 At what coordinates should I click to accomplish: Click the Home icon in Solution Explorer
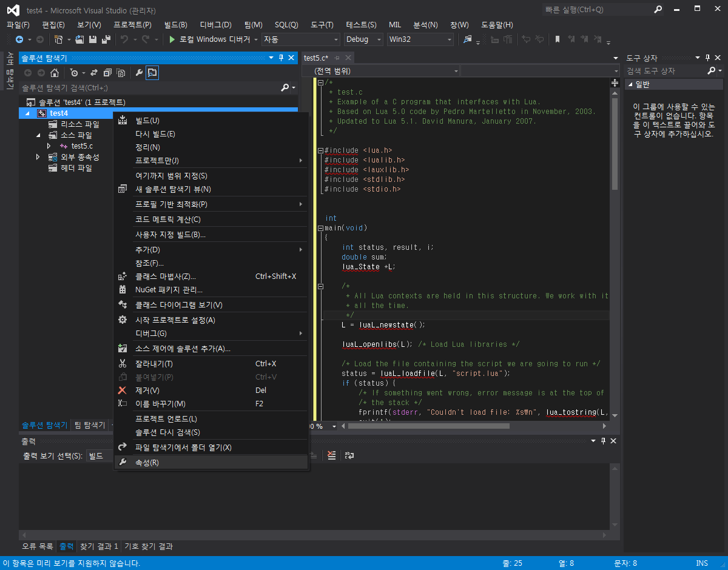[x=55, y=73]
